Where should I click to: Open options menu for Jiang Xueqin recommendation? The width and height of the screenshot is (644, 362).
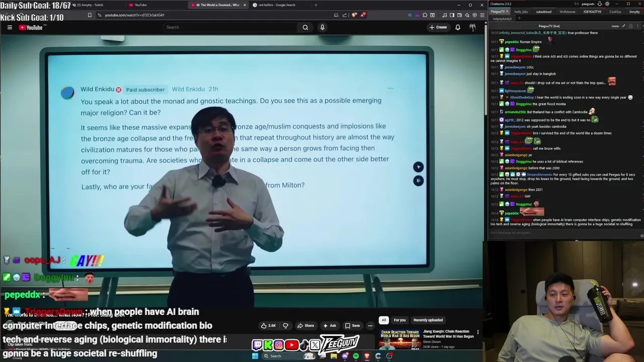click(477, 332)
